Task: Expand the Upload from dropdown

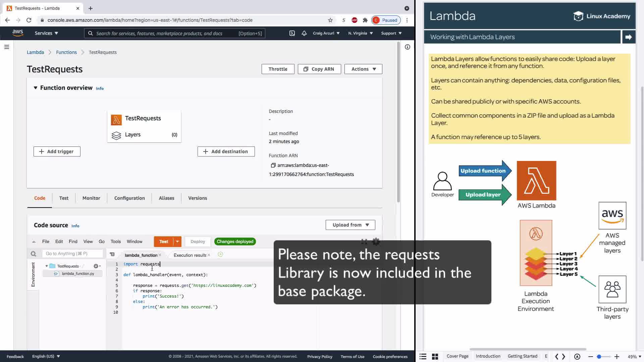Action: coord(350,225)
